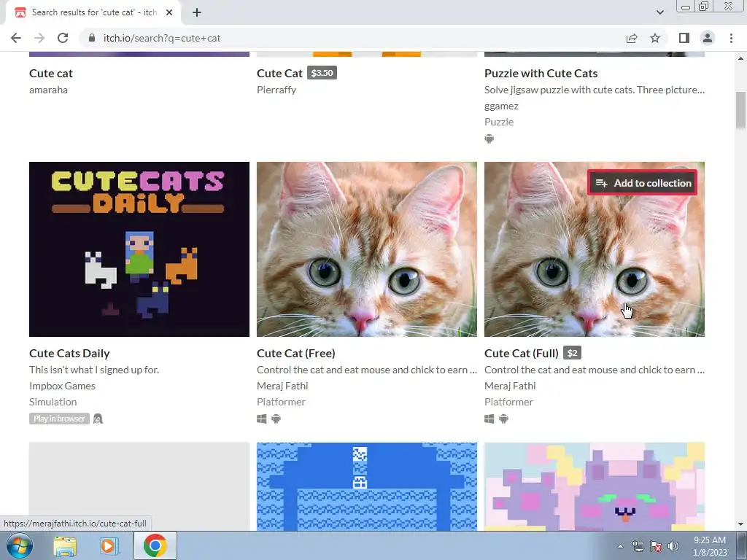Expand the tab search dropdown arrow
This screenshot has width=747, height=560.
659,12
